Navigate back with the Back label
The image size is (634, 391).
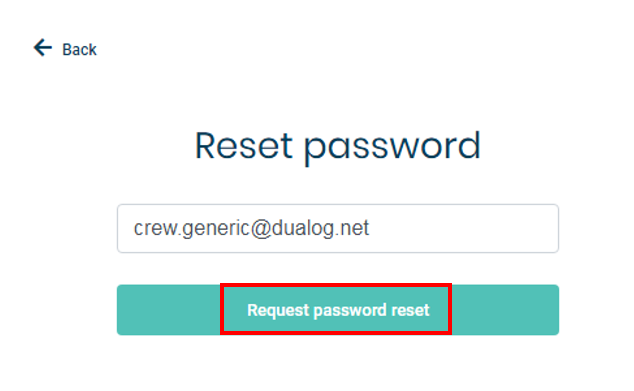79,50
